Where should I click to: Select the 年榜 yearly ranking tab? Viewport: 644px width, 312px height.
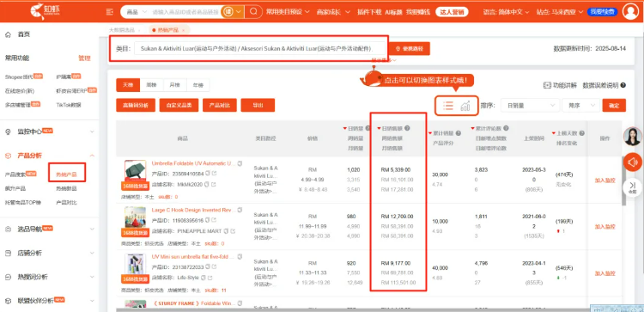pyautogui.click(x=197, y=85)
